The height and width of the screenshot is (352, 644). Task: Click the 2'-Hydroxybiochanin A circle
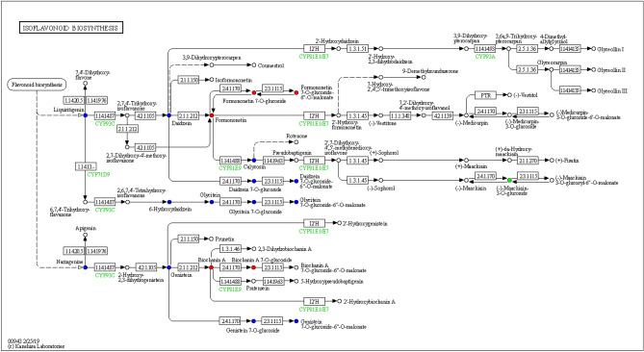tap(339, 301)
